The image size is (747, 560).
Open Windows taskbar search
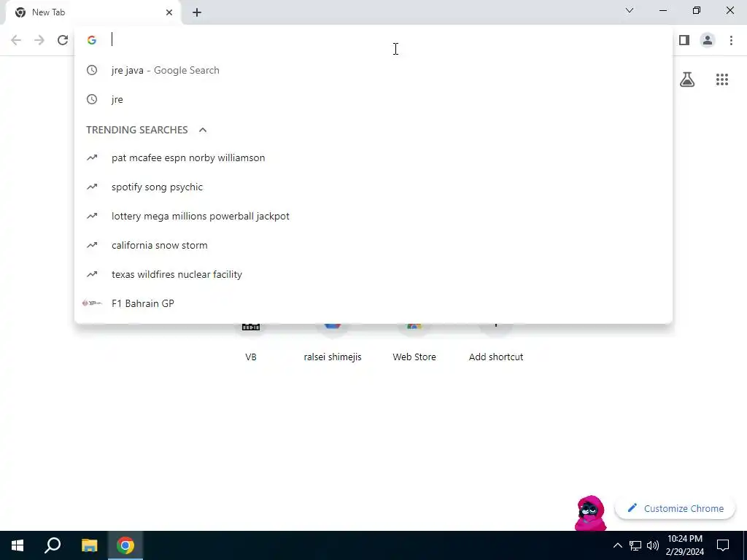[53, 545]
